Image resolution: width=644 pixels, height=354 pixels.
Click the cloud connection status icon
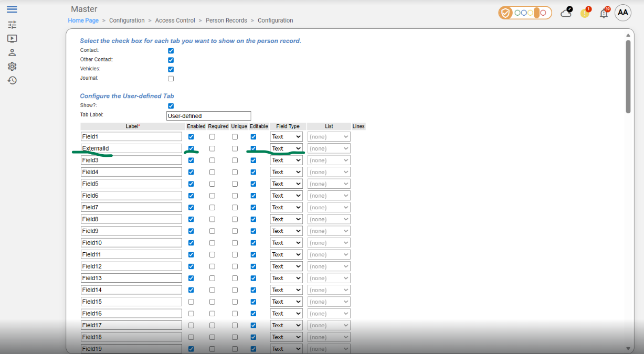(x=566, y=13)
